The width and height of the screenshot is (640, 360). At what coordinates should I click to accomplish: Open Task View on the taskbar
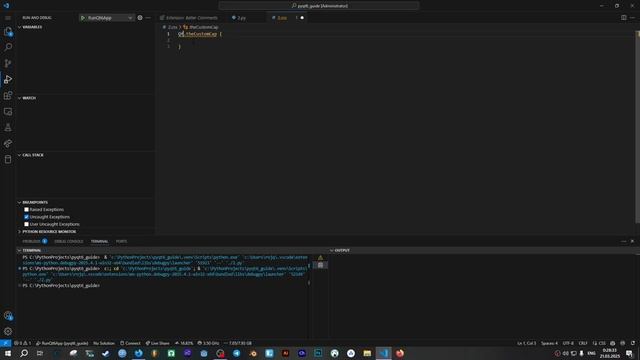40,353
